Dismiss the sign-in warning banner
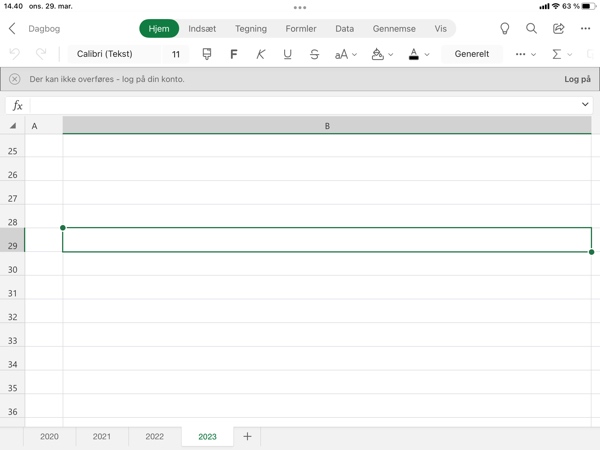 pos(15,79)
